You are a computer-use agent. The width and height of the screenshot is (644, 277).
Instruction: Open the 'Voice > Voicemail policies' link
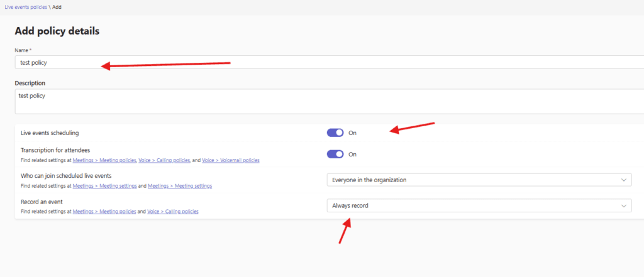point(231,161)
